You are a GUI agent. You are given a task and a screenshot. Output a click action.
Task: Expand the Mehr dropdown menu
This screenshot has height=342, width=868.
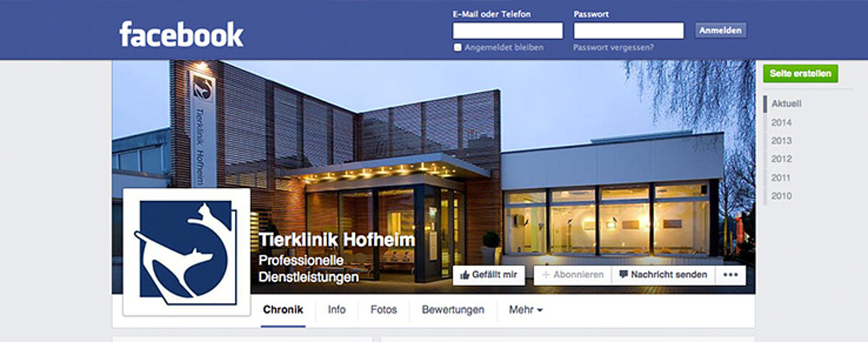pos(526,310)
